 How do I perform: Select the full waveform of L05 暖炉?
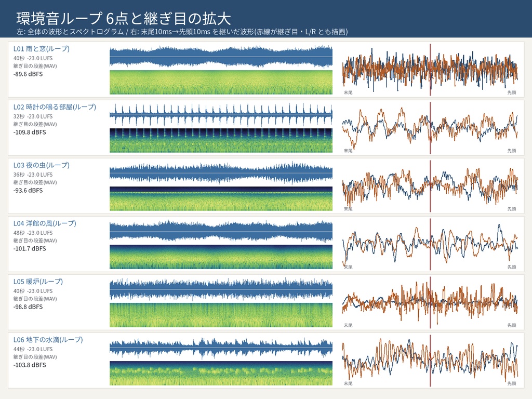221,289
